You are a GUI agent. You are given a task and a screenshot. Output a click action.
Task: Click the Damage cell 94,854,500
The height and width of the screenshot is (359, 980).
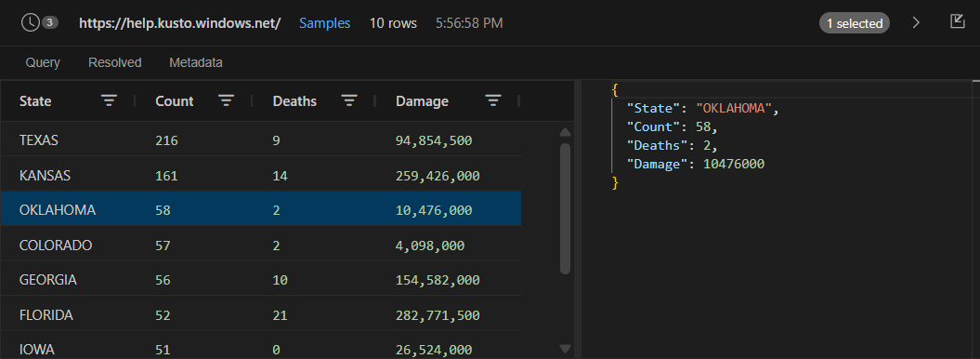click(434, 140)
